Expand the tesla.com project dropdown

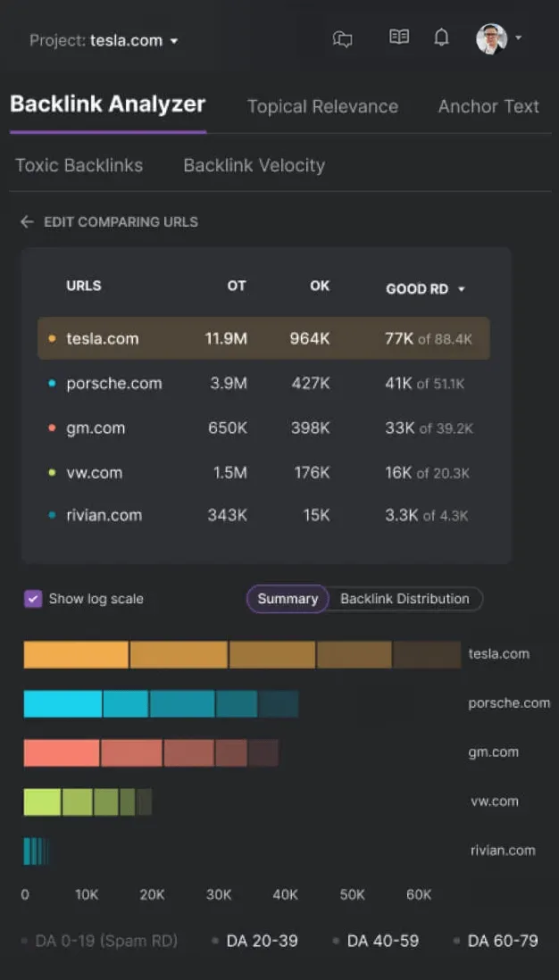(x=174, y=41)
